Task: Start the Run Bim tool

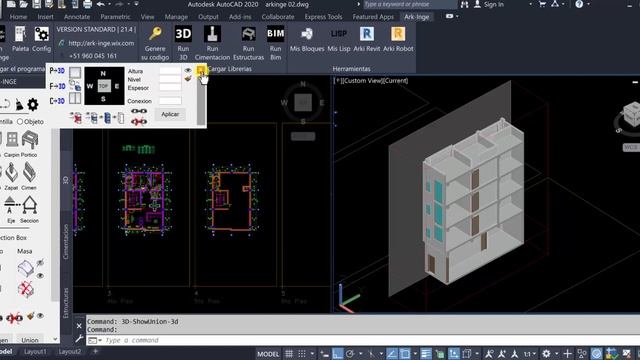Action: click(276, 34)
